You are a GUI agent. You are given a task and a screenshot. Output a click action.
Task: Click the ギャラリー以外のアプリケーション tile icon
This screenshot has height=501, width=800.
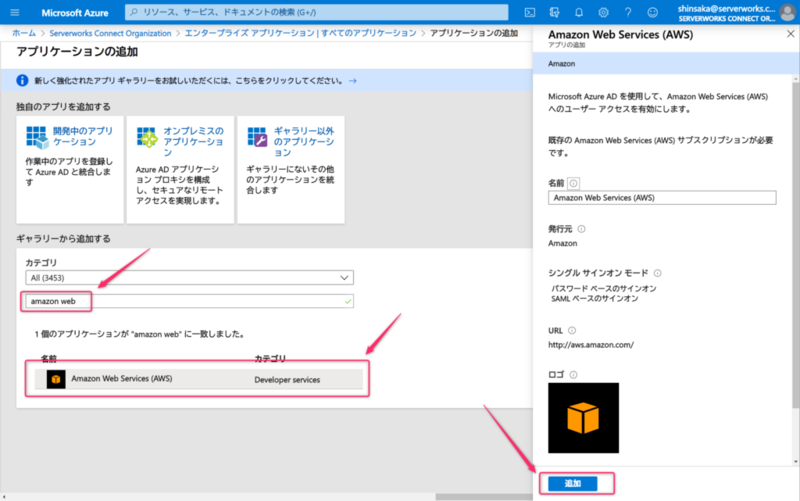coord(257,137)
